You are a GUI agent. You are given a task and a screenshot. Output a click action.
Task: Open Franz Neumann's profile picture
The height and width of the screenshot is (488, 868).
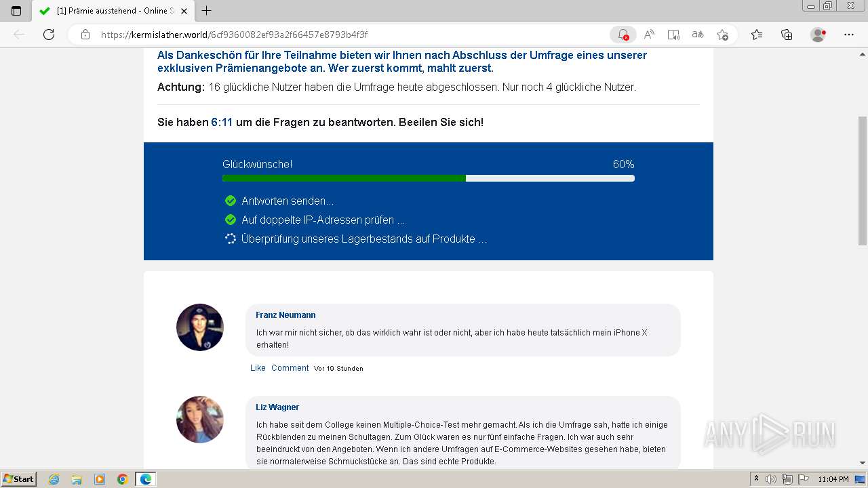point(200,327)
